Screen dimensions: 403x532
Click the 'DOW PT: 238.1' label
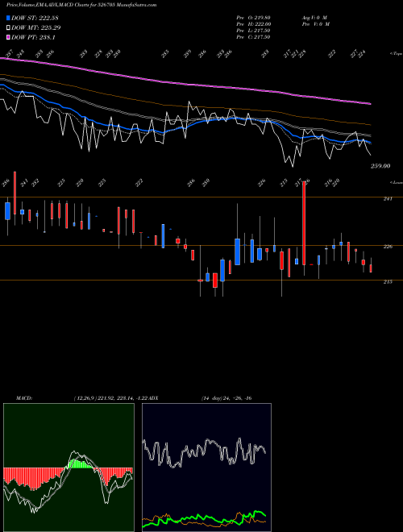pyautogui.click(x=33, y=37)
